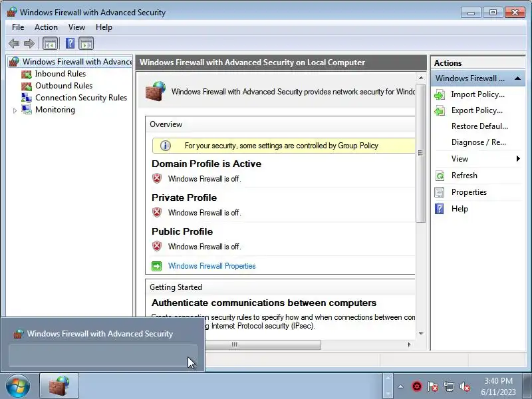Viewport: 532px width, 399px height.
Task: Open the Action menu
Action: [46, 27]
